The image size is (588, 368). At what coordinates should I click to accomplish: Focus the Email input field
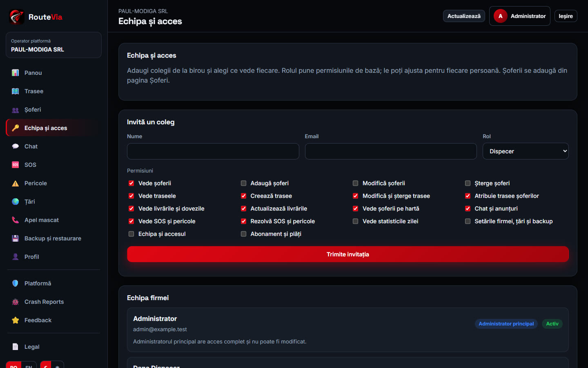tap(391, 151)
